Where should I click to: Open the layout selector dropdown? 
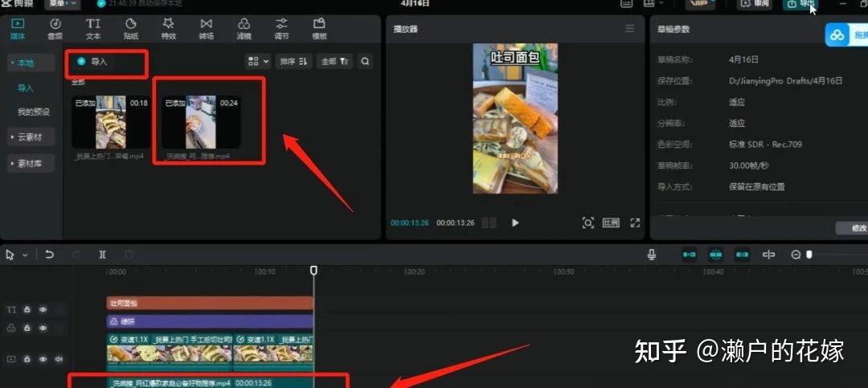[x=653, y=4]
